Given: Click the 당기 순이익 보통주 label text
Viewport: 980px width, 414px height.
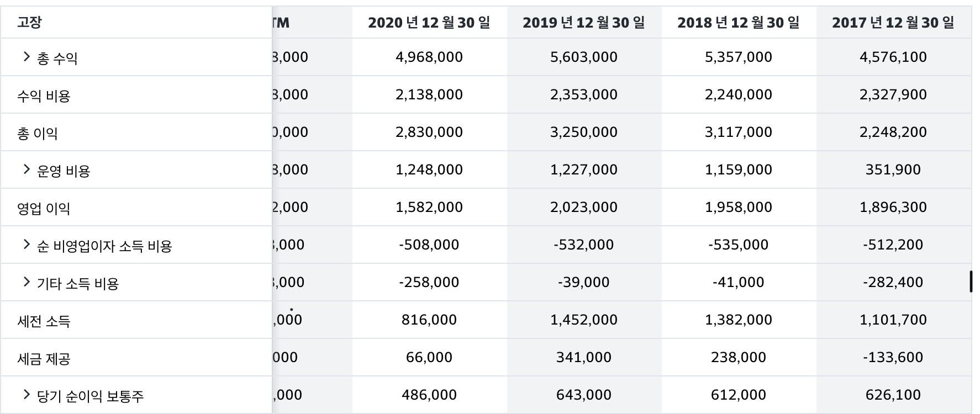Looking at the screenshot, I should point(91,396).
